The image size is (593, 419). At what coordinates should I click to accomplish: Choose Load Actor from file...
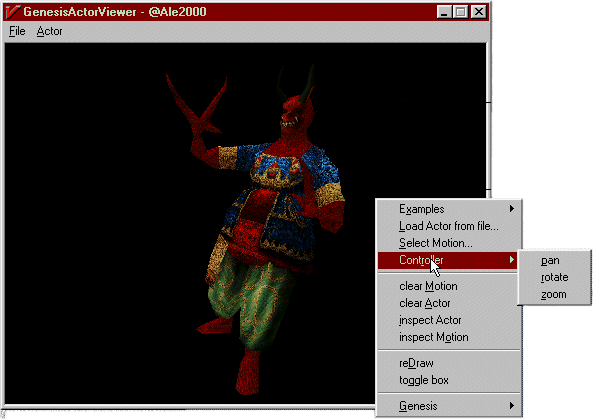coord(449,226)
